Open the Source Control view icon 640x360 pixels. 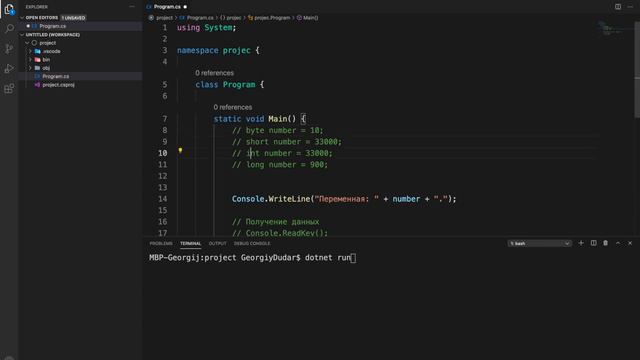coord(9,49)
